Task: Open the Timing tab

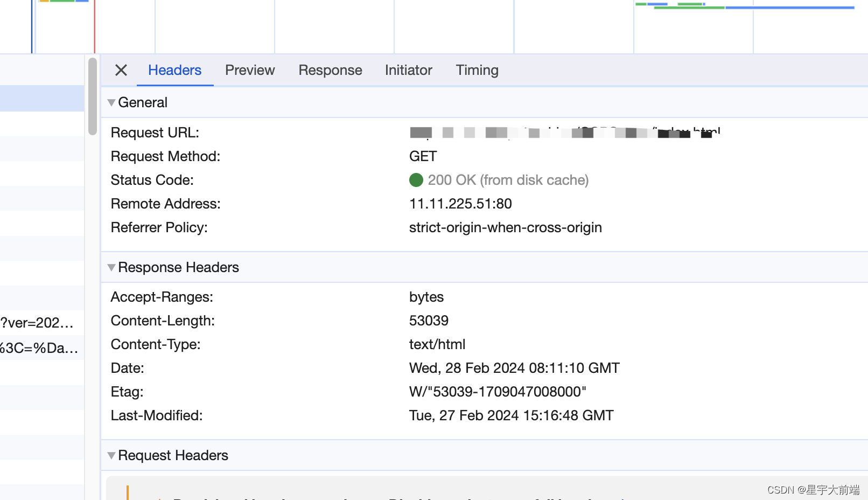Action: click(477, 70)
